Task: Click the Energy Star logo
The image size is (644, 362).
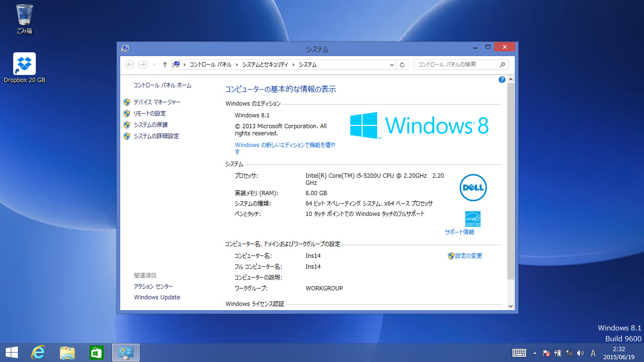Action: click(473, 219)
